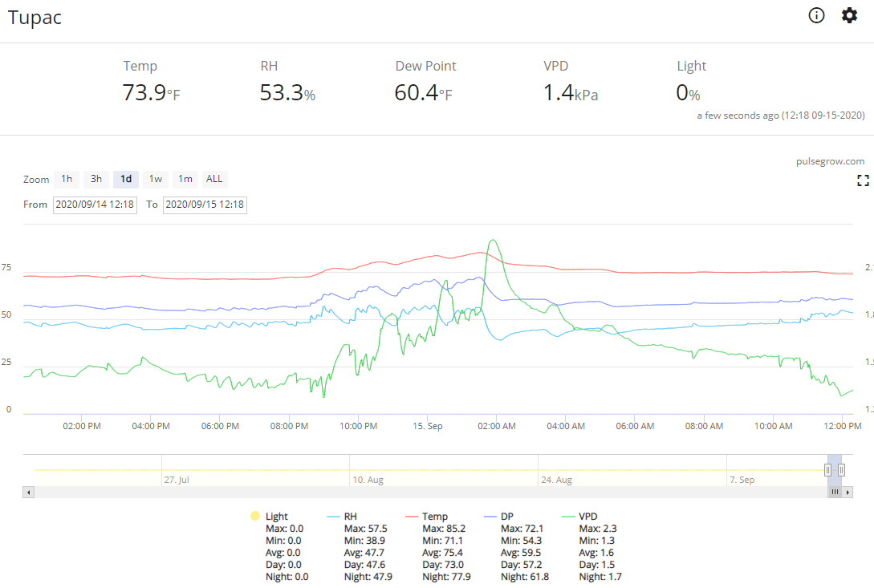Click the navigator scroll left arrow
Viewport: 874px width, 588px height.
[x=28, y=492]
